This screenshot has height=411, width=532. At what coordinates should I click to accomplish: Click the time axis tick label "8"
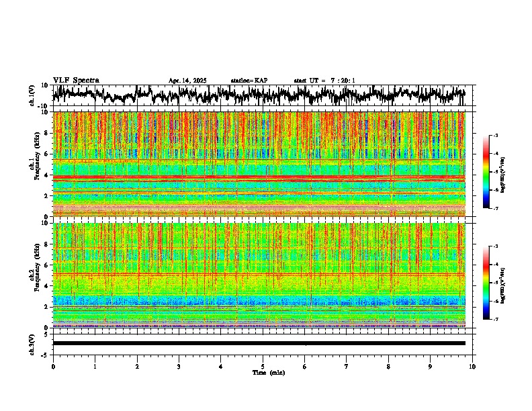[388, 367]
